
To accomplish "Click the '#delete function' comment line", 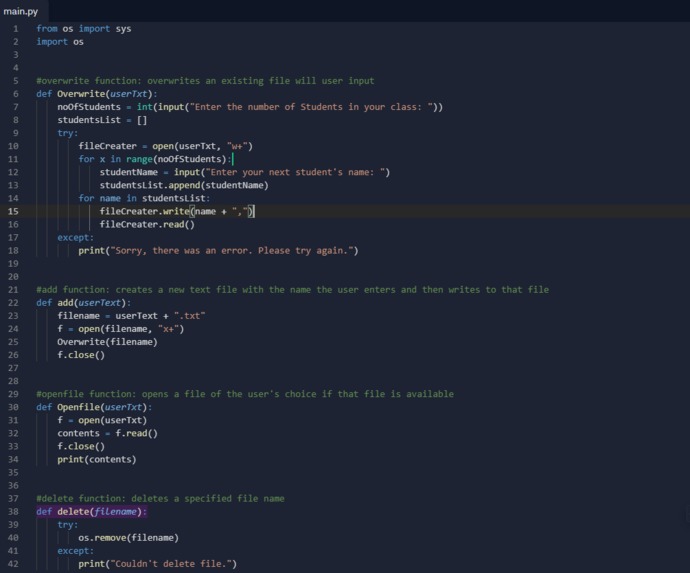I will click(x=160, y=499).
